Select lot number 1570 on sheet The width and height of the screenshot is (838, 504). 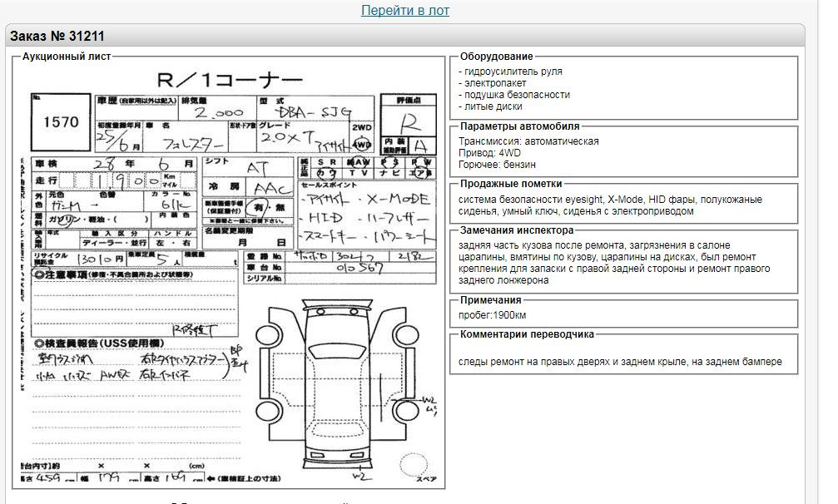(61, 122)
